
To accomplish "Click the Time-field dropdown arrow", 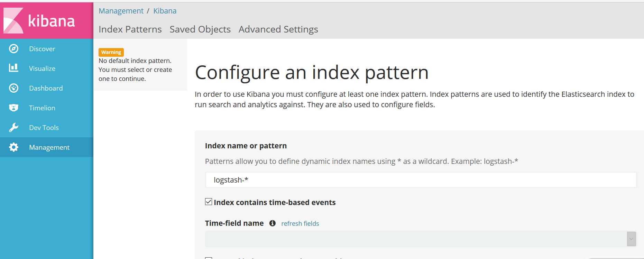I will pos(631,239).
